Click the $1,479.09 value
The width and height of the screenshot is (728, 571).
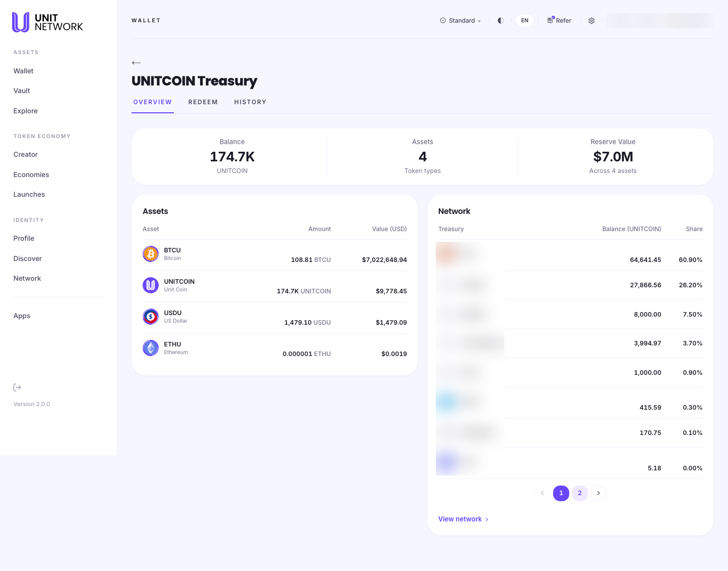(x=391, y=323)
